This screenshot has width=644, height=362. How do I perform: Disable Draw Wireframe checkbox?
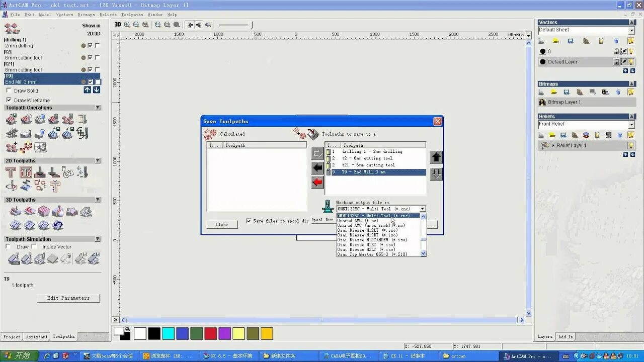click(9, 100)
